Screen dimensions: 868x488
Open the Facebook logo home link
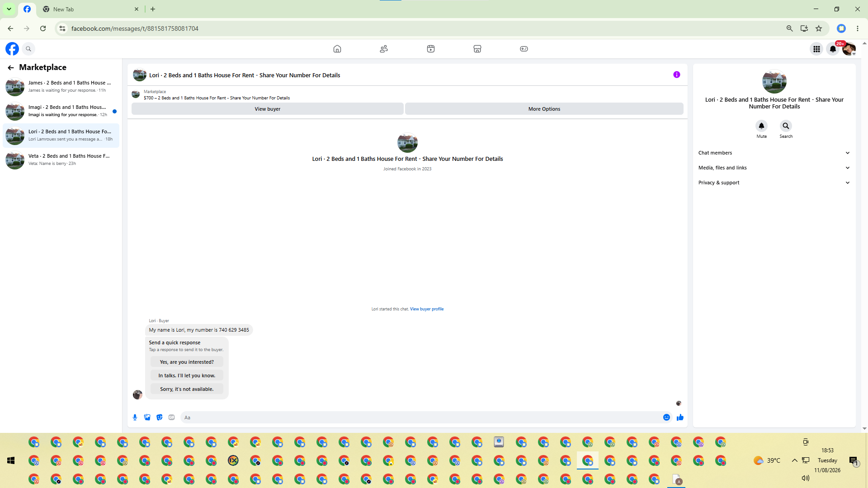click(x=12, y=49)
